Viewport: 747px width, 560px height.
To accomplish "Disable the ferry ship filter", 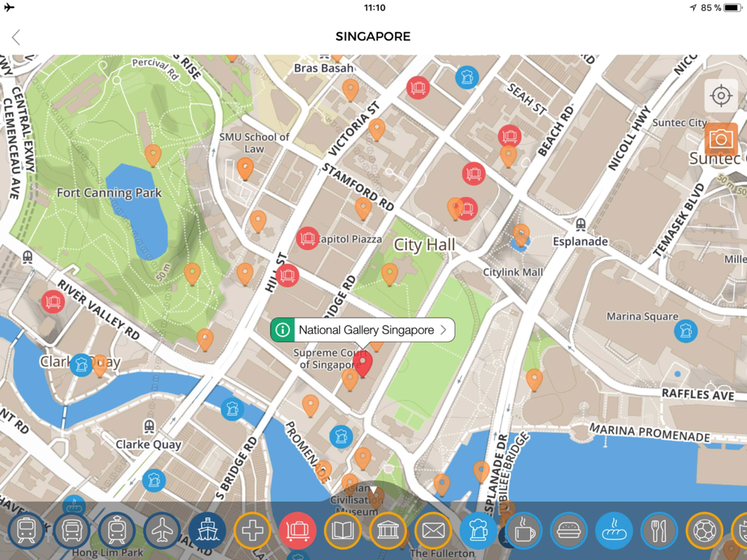I will point(207,530).
